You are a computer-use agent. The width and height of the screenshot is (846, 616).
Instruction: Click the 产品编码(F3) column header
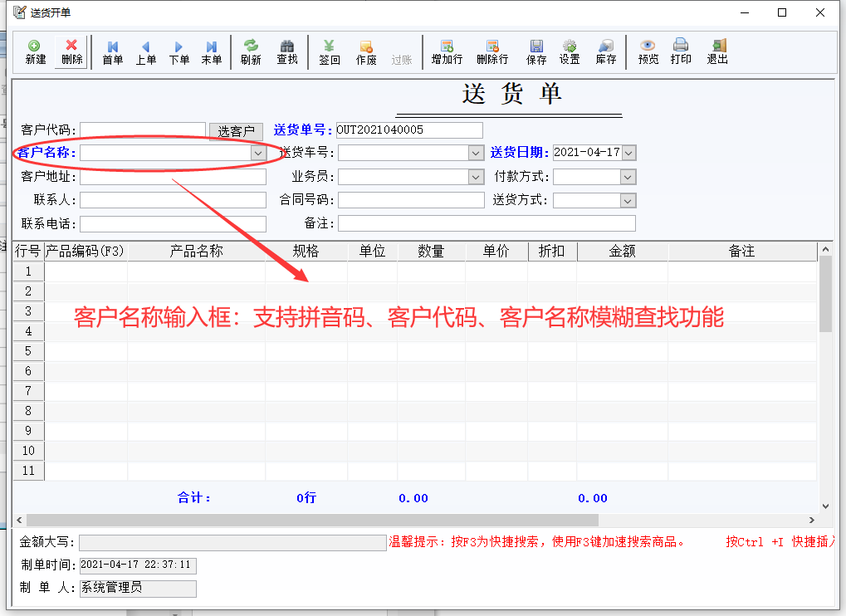pos(86,252)
